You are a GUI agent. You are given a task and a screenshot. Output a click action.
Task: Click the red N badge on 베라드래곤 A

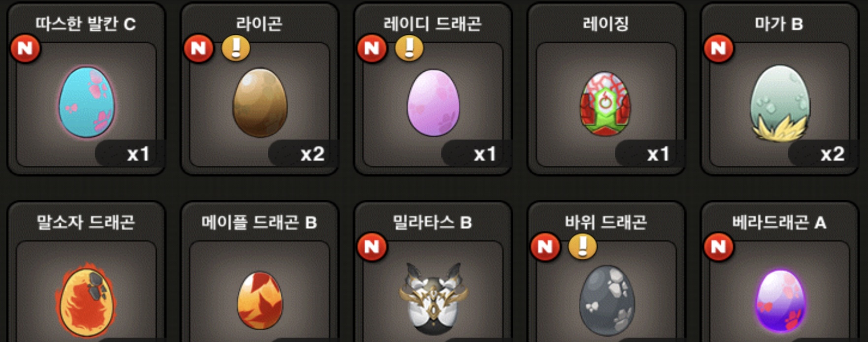[x=719, y=247]
